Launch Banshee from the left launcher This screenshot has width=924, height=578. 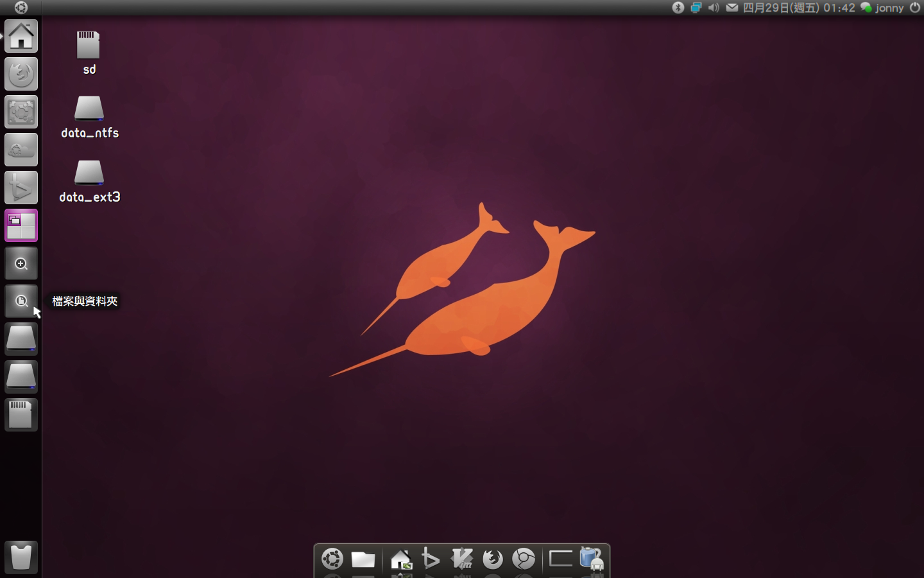21,188
